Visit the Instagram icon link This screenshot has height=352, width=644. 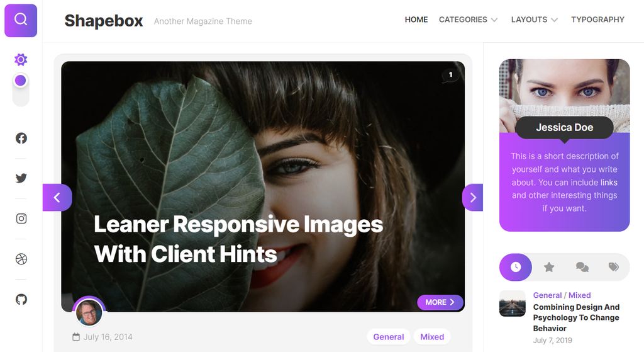point(21,219)
